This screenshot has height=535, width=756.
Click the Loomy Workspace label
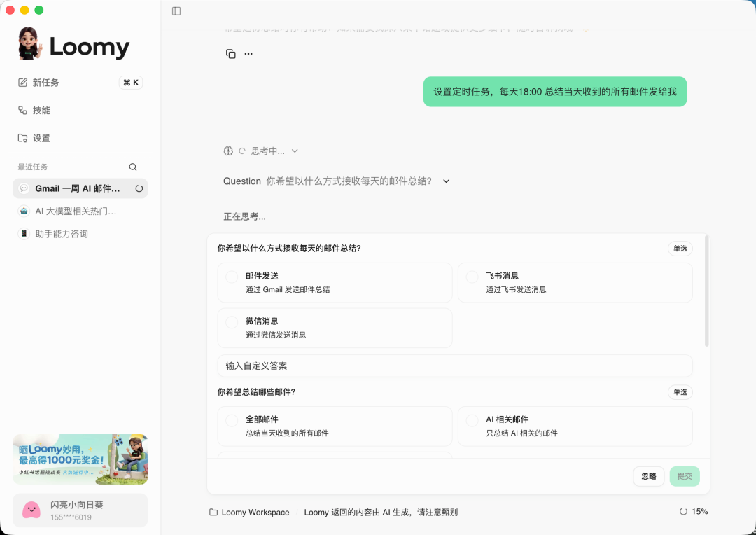(x=255, y=513)
